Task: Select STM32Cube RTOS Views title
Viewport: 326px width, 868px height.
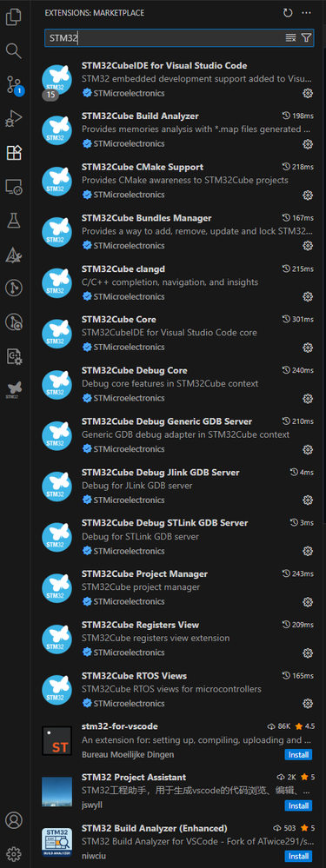Action: [x=134, y=676]
